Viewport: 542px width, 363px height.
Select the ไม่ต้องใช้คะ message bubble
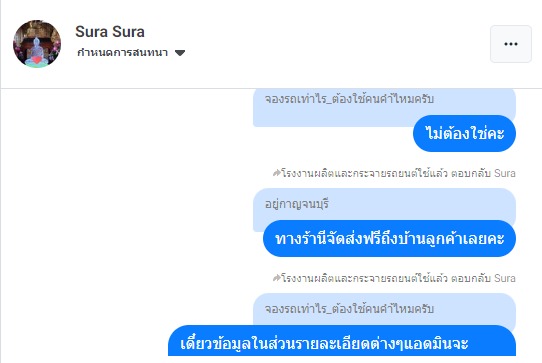click(x=464, y=133)
